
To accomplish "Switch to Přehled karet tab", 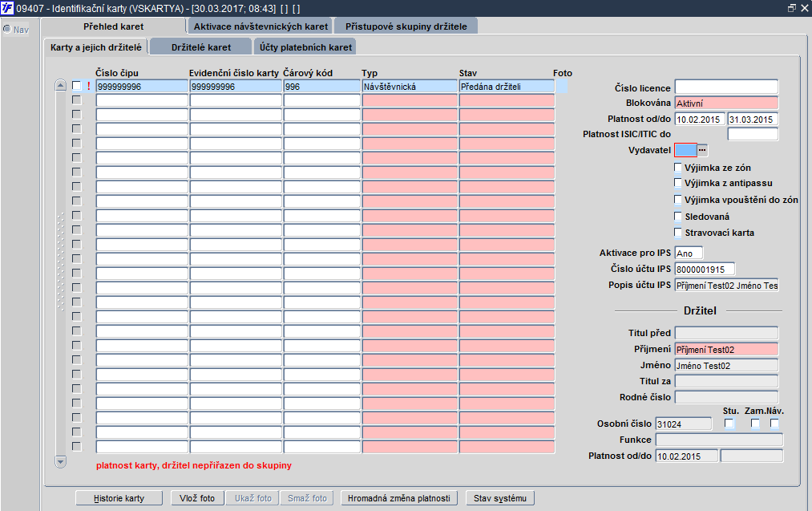I will 113,26.
